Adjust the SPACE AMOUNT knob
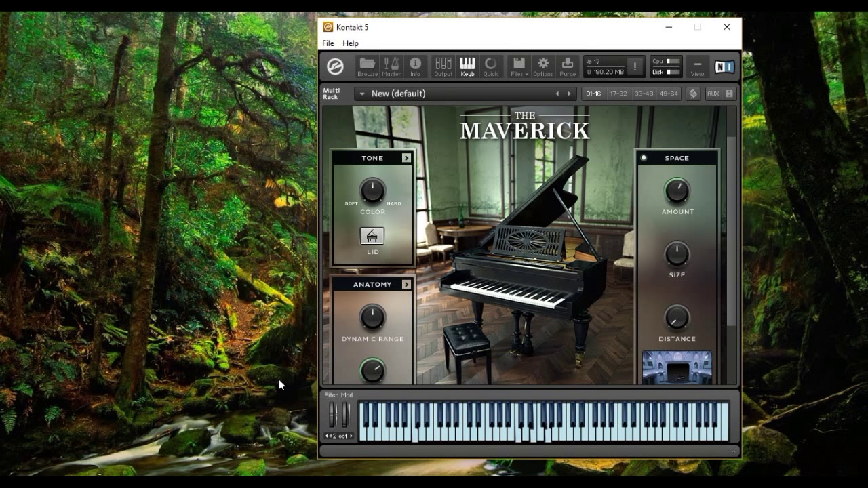 [677, 191]
